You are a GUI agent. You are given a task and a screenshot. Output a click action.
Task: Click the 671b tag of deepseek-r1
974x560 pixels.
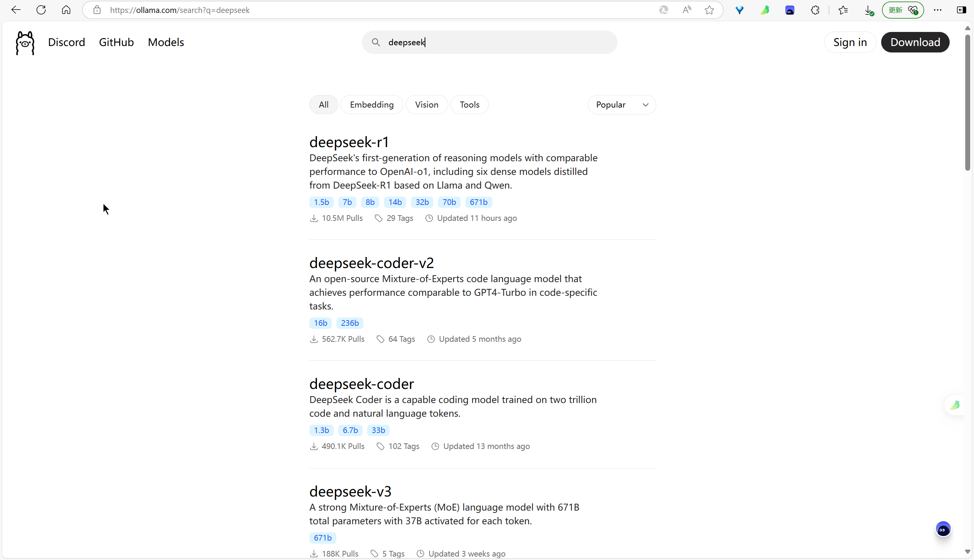coord(478,202)
